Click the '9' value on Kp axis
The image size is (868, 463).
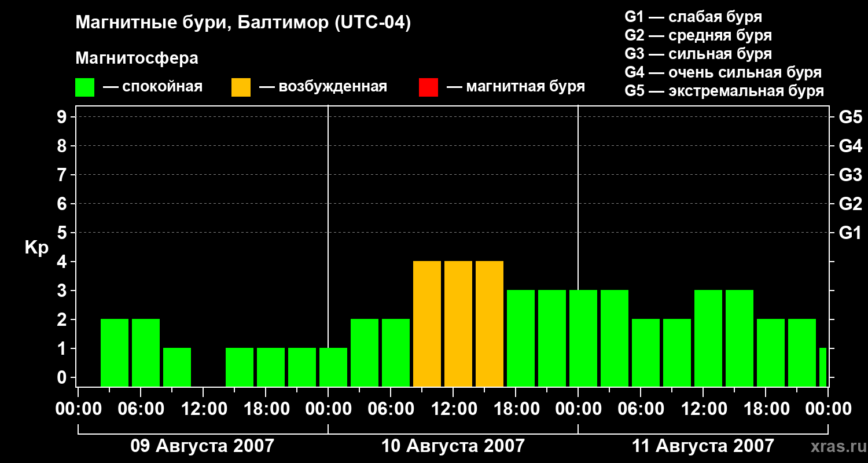pos(62,117)
